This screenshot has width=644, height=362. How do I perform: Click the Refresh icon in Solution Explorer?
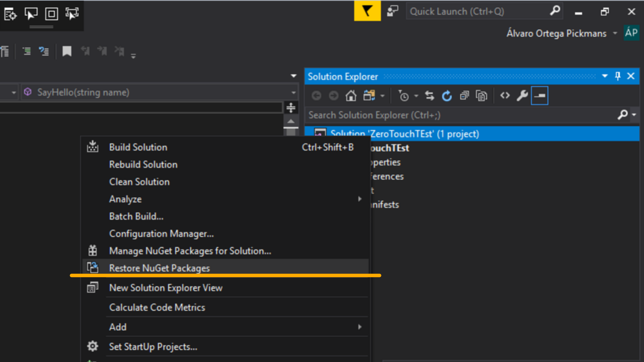pyautogui.click(x=447, y=96)
